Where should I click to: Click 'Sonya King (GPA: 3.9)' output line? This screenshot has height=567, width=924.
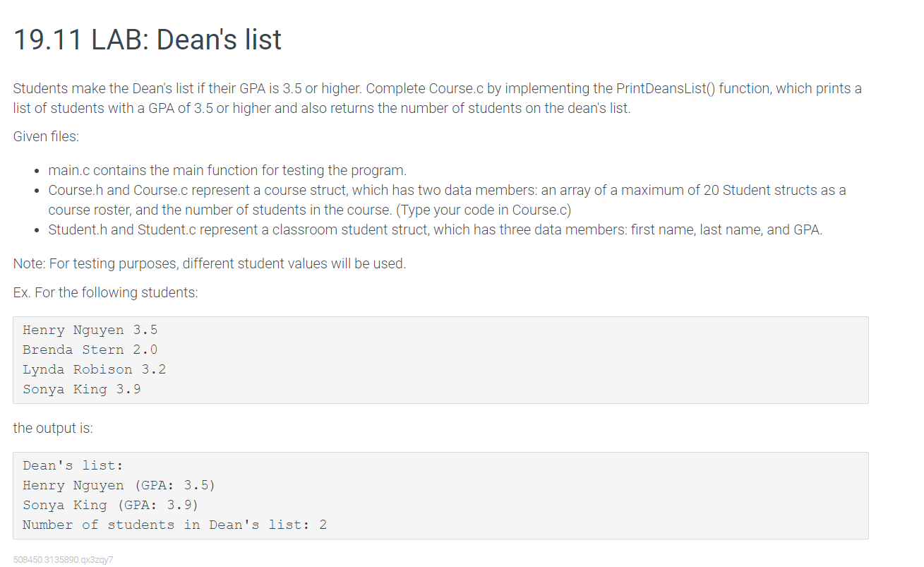[x=110, y=505]
